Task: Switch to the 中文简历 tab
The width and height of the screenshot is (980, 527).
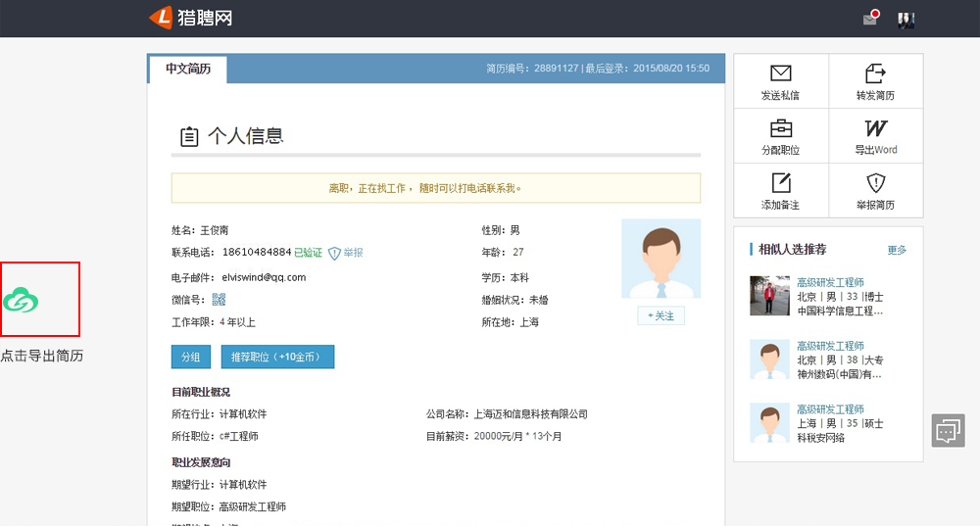Action: [187, 70]
